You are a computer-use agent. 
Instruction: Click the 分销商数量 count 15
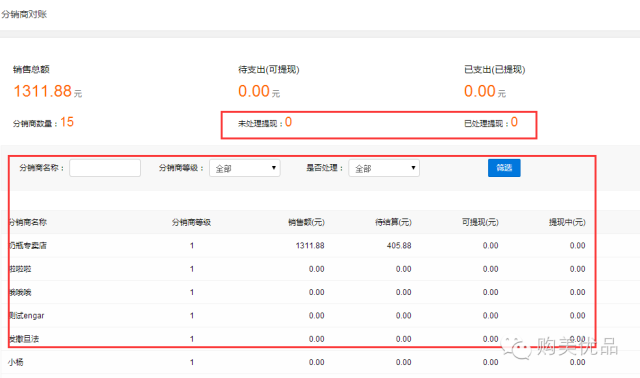point(67,122)
